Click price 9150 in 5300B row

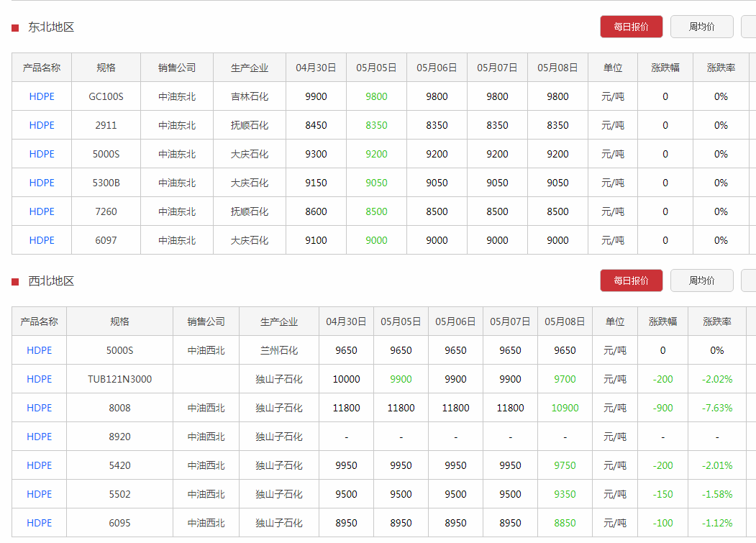(316, 183)
